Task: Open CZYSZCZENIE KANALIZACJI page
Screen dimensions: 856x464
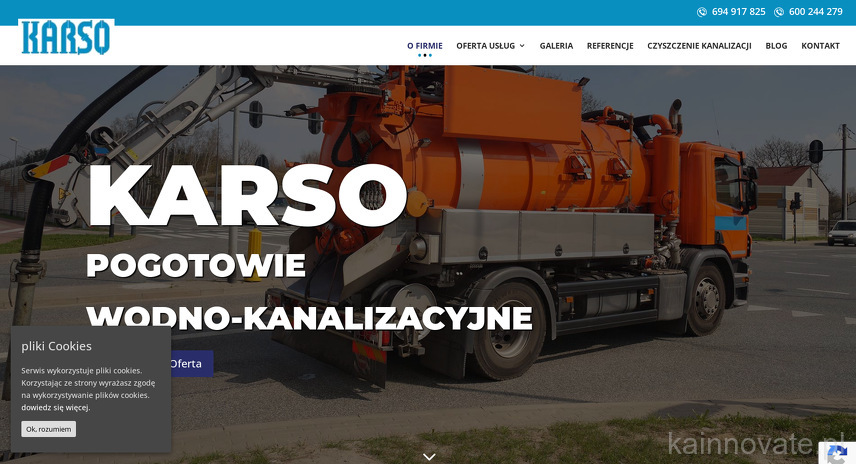Action: pyautogui.click(x=699, y=46)
